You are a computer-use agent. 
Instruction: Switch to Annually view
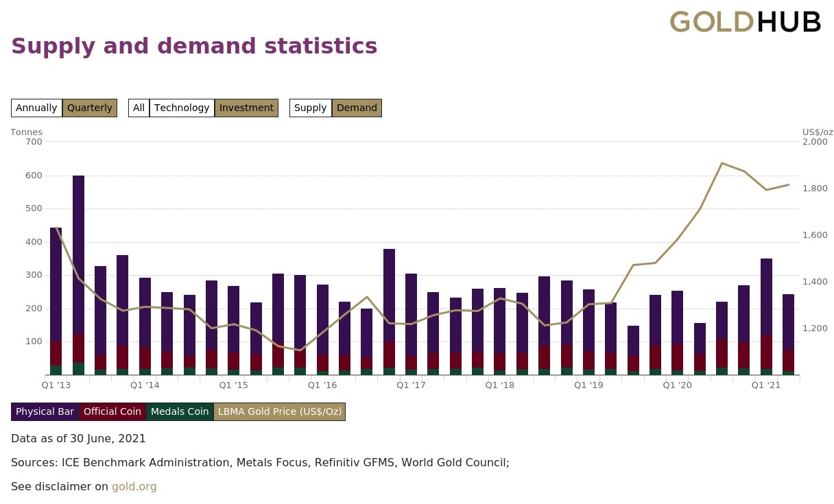tap(36, 108)
